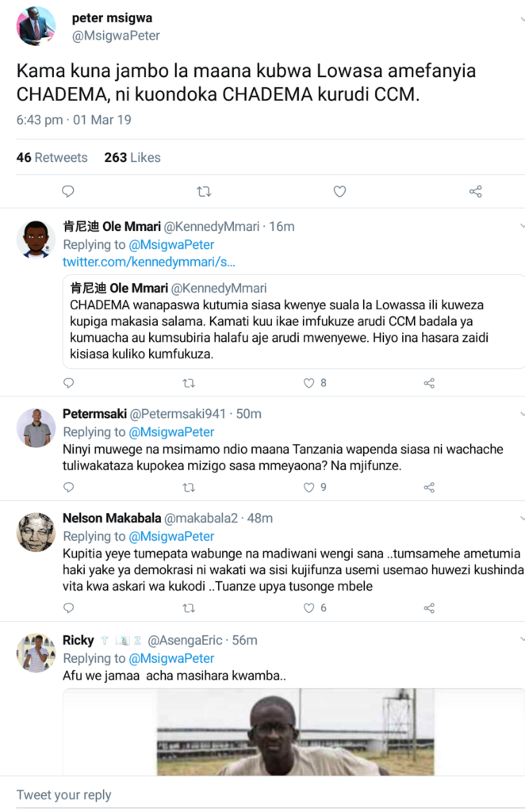The width and height of the screenshot is (525, 812).
Task: Retweet Nelson Makabala's reply
Action: [189, 608]
